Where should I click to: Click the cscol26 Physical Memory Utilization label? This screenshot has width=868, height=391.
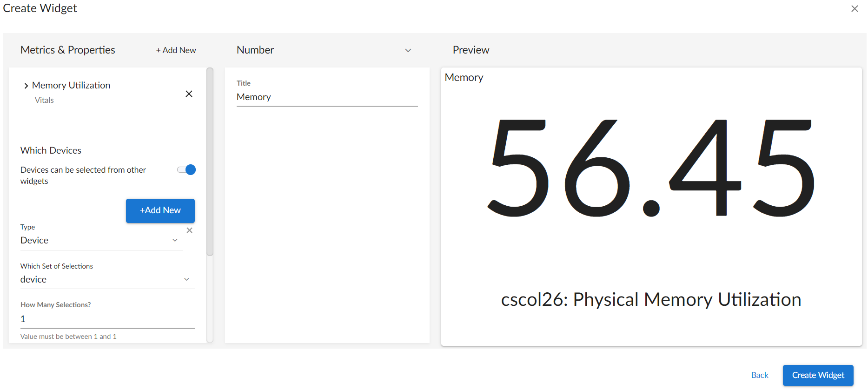651,300
